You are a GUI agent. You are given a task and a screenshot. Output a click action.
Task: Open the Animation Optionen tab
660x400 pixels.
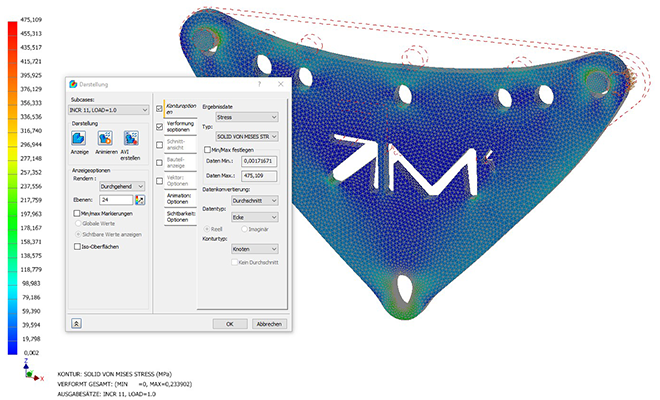(x=178, y=197)
